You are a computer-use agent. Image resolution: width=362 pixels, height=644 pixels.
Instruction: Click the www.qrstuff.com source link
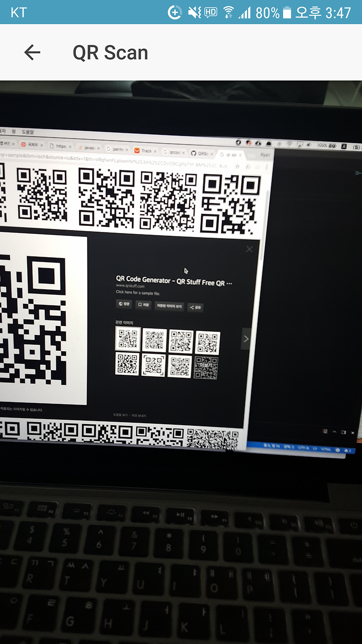click(x=130, y=286)
